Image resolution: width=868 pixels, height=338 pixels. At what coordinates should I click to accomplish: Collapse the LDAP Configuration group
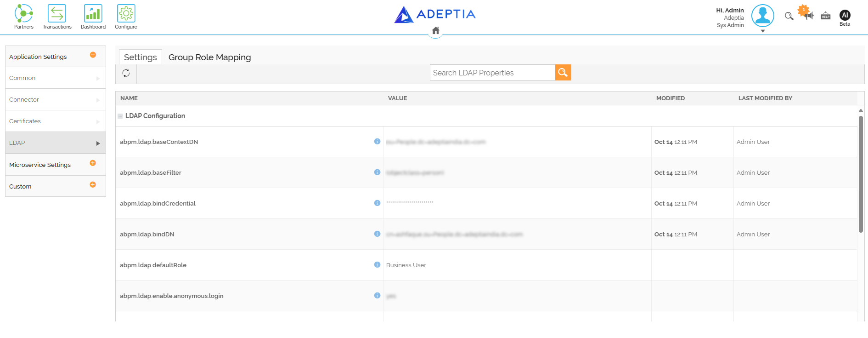click(x=120, y=116)
